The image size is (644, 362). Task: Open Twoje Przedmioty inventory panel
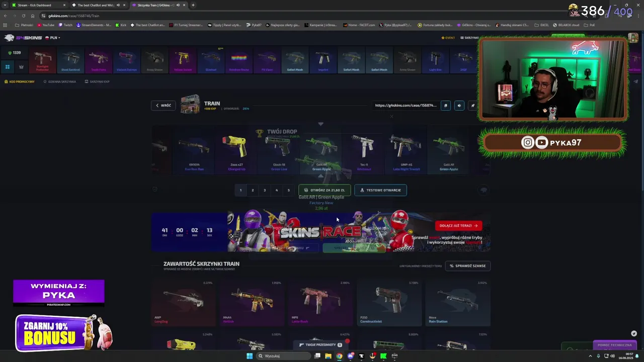click(x=320, y=345)
